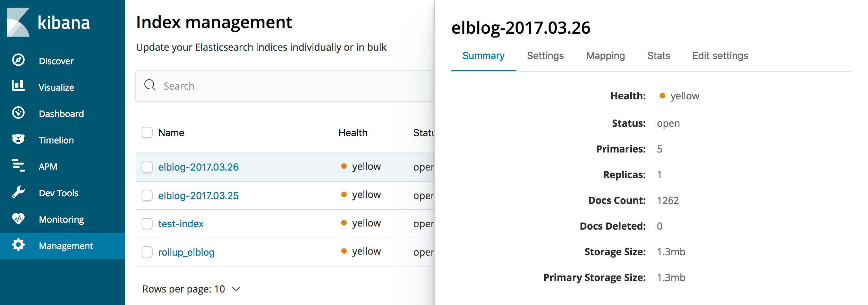Switch to the Settings tab

[545, 56]
